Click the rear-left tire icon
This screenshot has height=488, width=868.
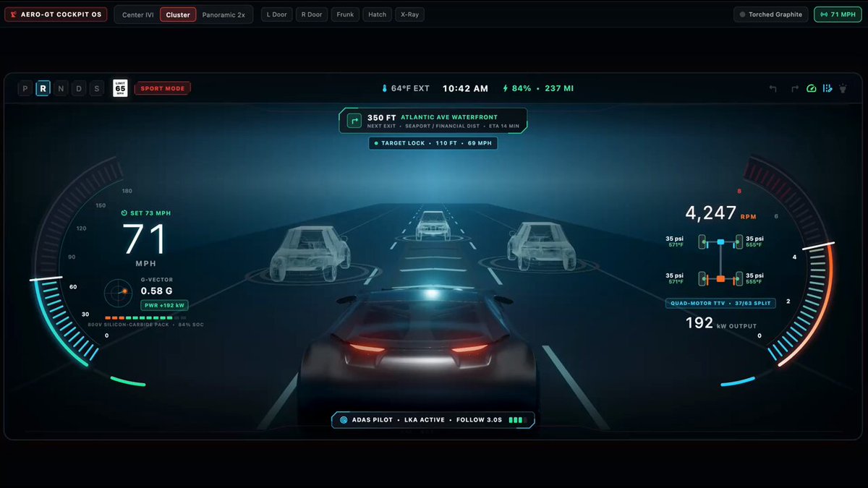click(702, 278)
